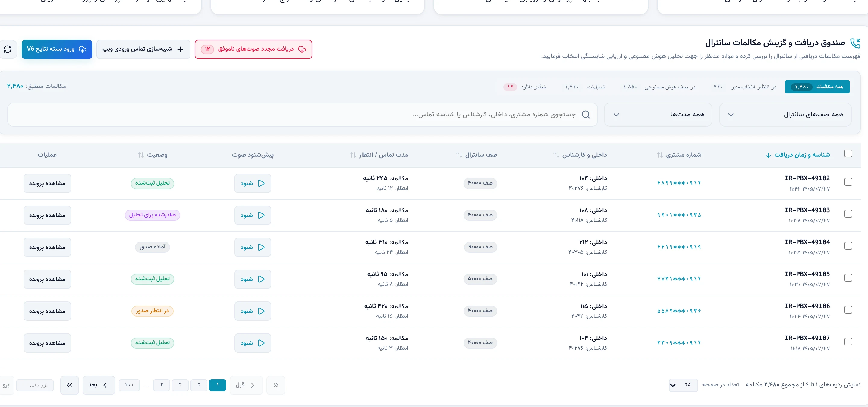Sort by داخلی و کارشناس column arrows
Image resolution: width=868 pixels, height=407 pixels.
[x=556, y=155]
